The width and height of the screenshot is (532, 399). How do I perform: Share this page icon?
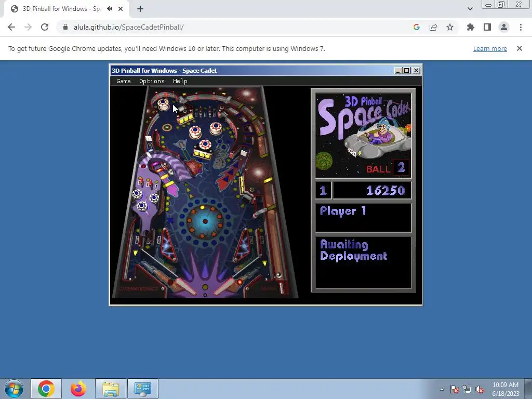[433, 27]
